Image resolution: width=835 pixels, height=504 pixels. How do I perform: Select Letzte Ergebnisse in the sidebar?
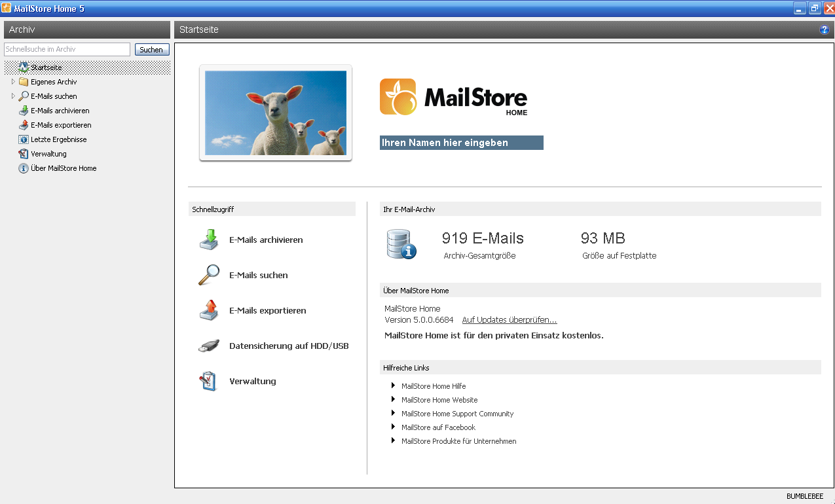click(x=58, y=139)
